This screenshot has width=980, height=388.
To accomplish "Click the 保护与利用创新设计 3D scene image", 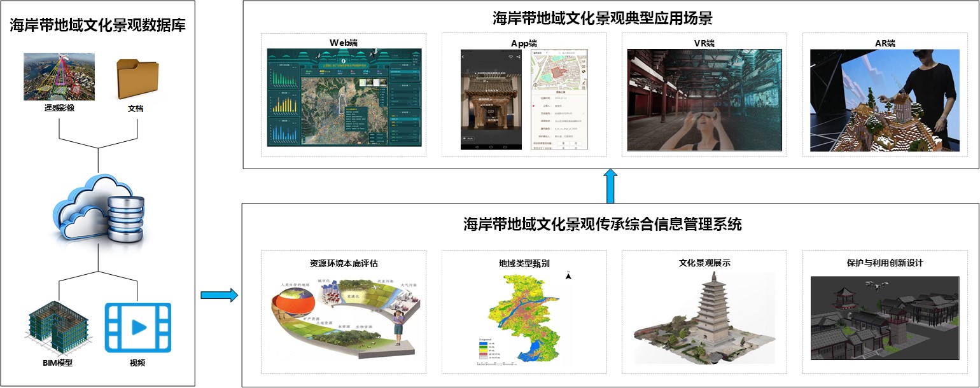I will [885, 318].
